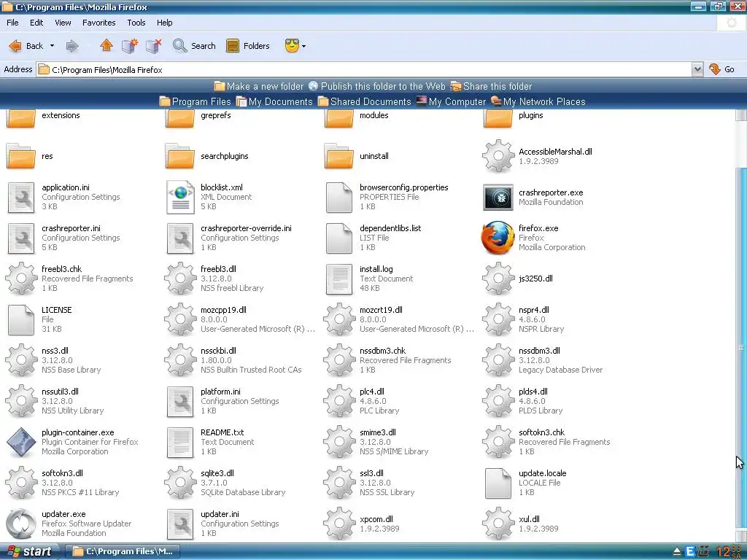Open the File menu

(12, 23)
